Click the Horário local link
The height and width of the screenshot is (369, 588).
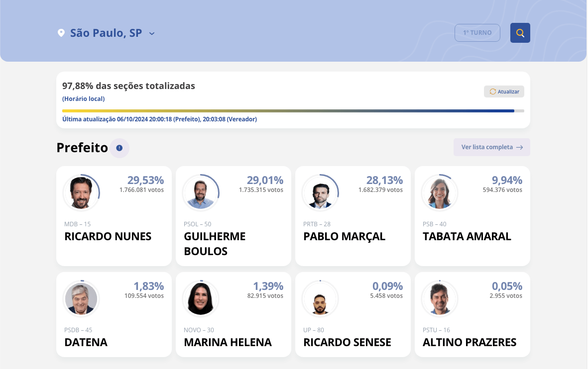pos(83,99)
